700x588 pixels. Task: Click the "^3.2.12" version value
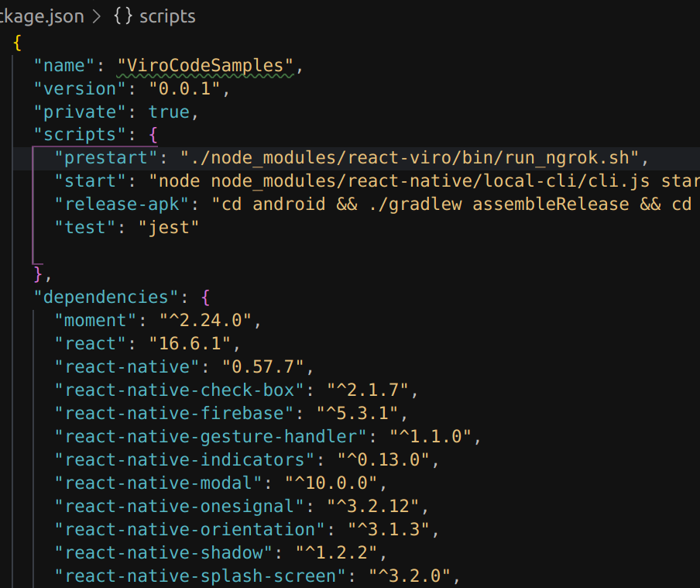[372, 506]
